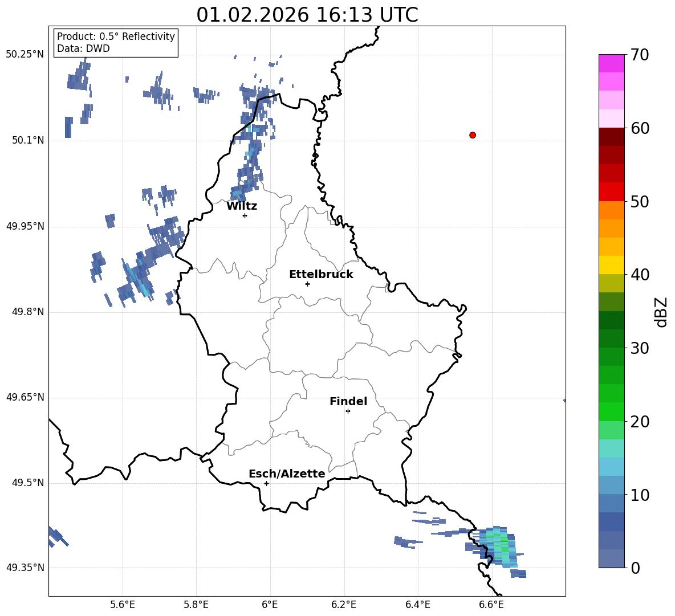Click the 6.6°E longitude label
The image size is (675, 616).
coord(491,605)
